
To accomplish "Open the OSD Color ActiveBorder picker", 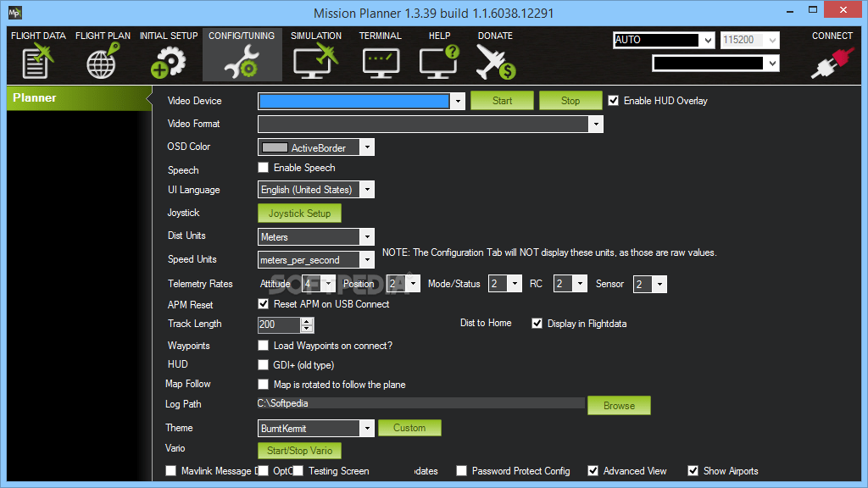I will click(x=367, y=147).
